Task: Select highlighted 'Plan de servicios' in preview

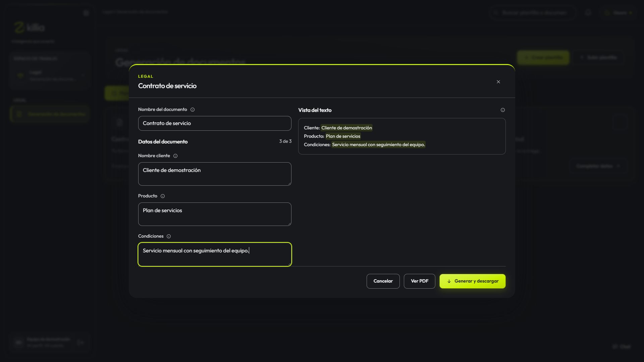Action: [x=343, y=136]
